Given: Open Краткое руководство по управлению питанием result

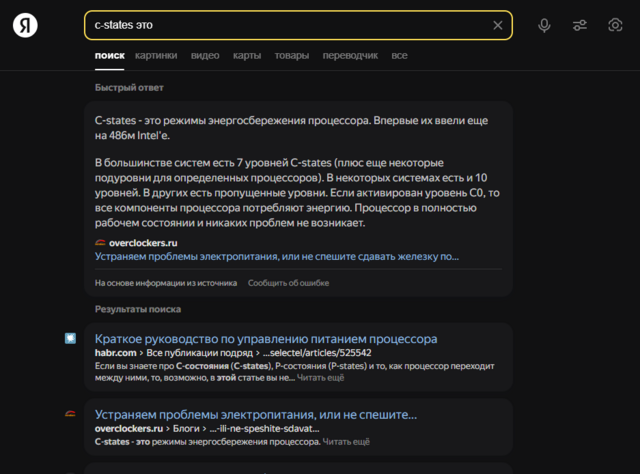Looking at the screenshot, I should tap(266, 339).
